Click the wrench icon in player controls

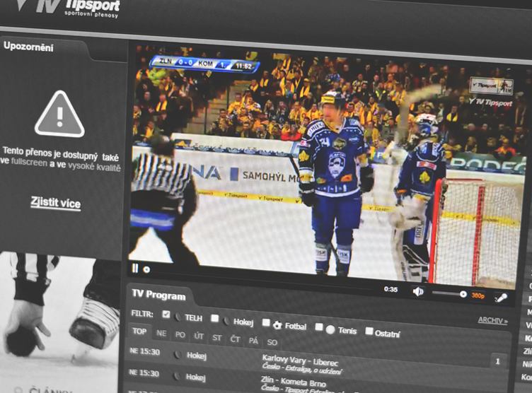click(x=501, y=298)
